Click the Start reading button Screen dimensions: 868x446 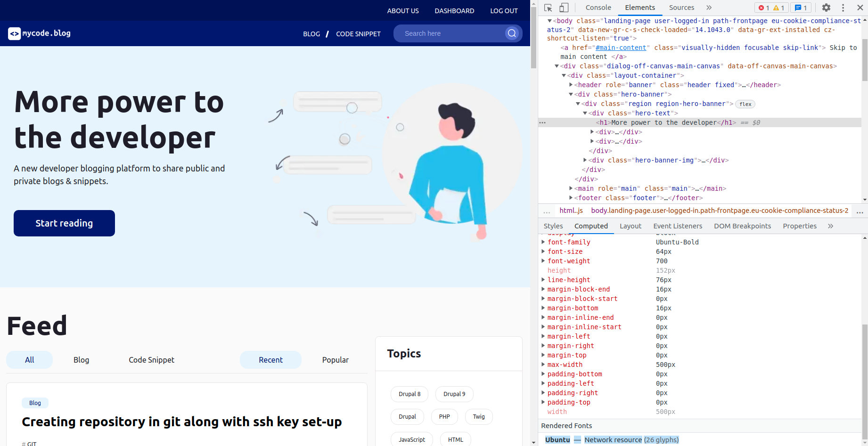[64, 223]
